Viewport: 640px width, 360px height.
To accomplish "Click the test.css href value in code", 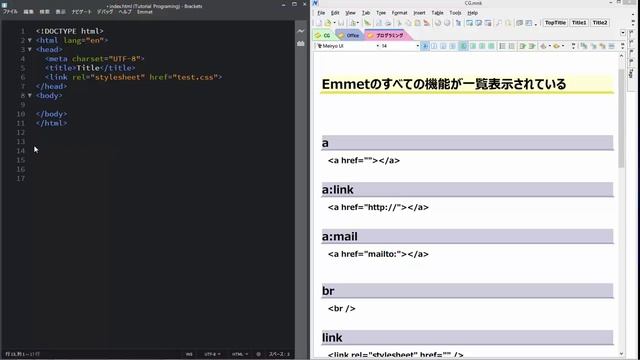I will (x=197, y=77).
